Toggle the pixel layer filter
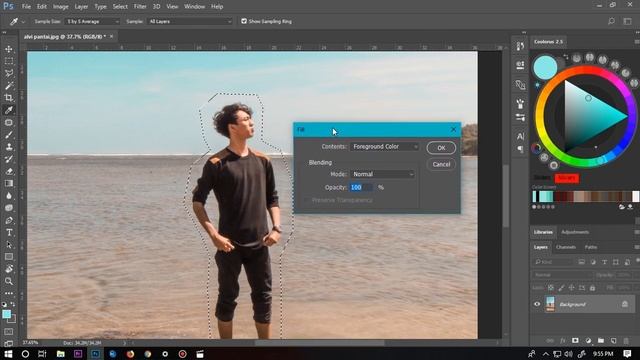This screenshot has width=640, height=360. tap(582, 262)
